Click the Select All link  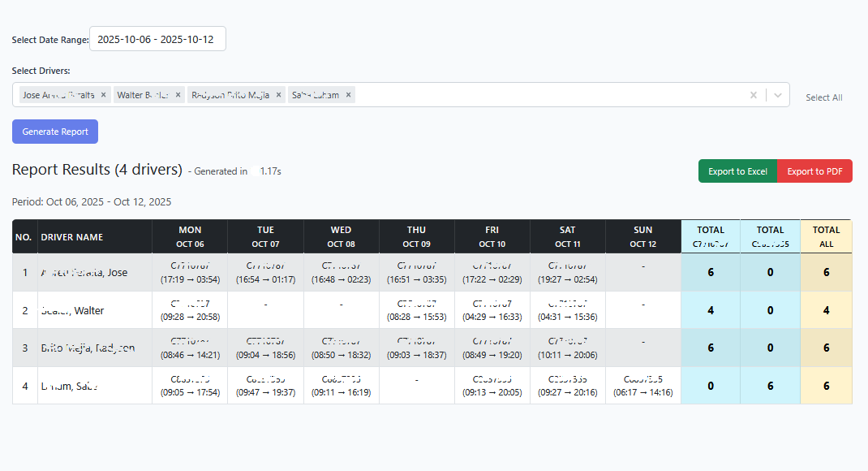point(824,97)
